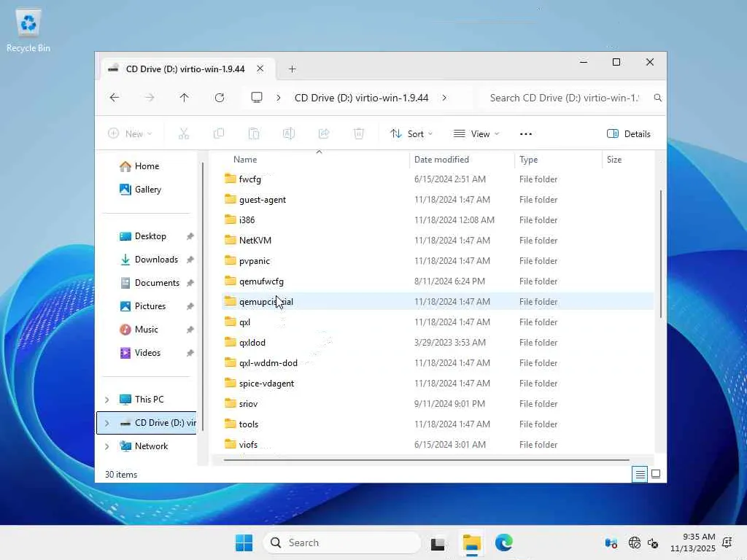Open Gallery in navigation pane
Image resolution: width=747 pixels, height=560 pixels.
(x=140, y=190)
